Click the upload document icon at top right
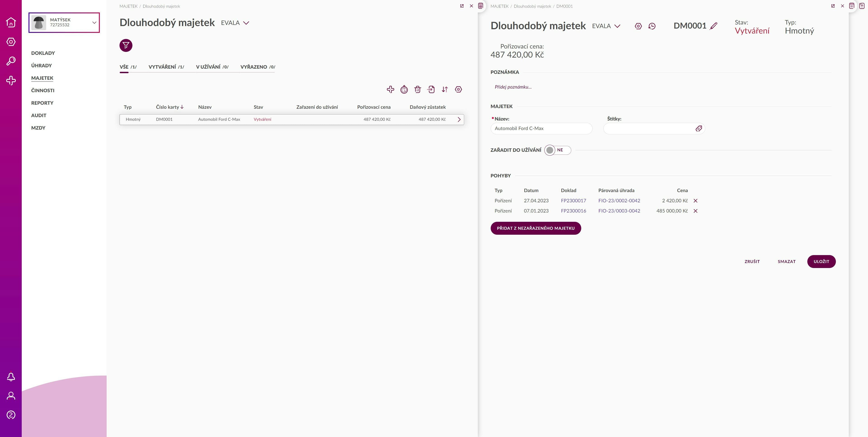This screenshot has width=868, height=437. [862, 6]
